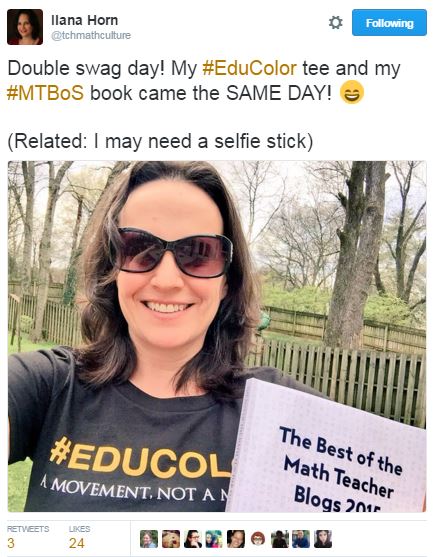Open the Ilana Horn name link
This screenshot has width=436, height=557.
pyautogui.click(x=84, y=20)
